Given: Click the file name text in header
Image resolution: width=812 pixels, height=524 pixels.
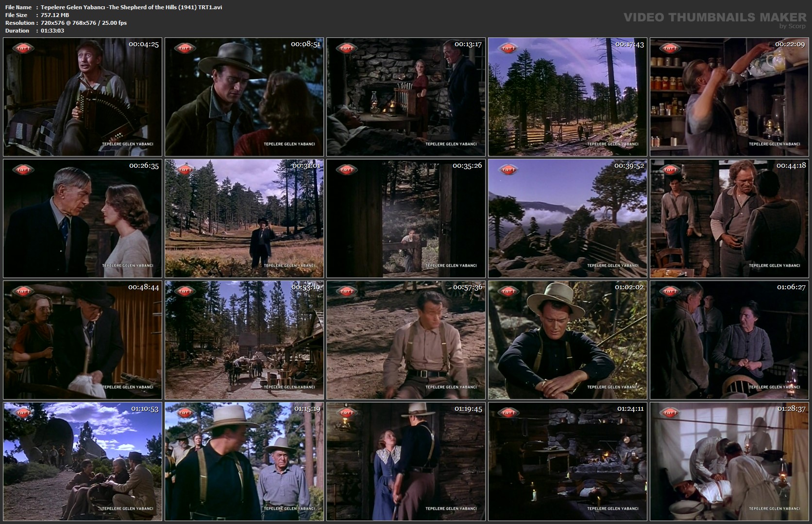Looking at the screenshot, I should (x=131, y=7).
